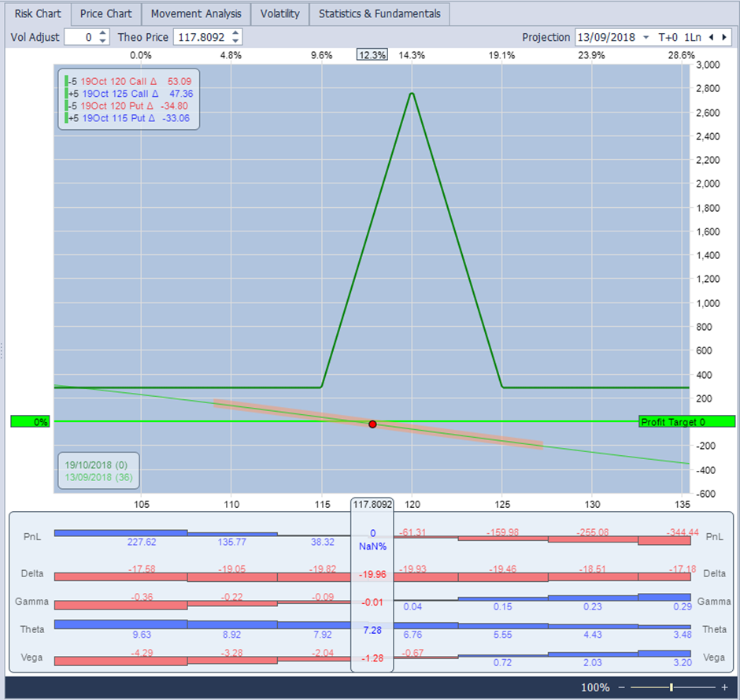Select the Volatility tab
740x700 pixels.
280,14
